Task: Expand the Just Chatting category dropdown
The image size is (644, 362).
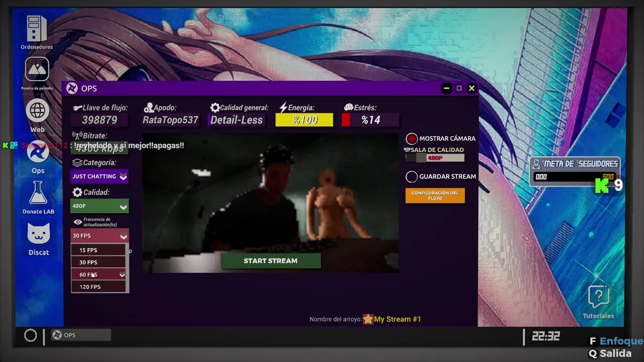Action: pyautogui.click(x=99, y=176)
